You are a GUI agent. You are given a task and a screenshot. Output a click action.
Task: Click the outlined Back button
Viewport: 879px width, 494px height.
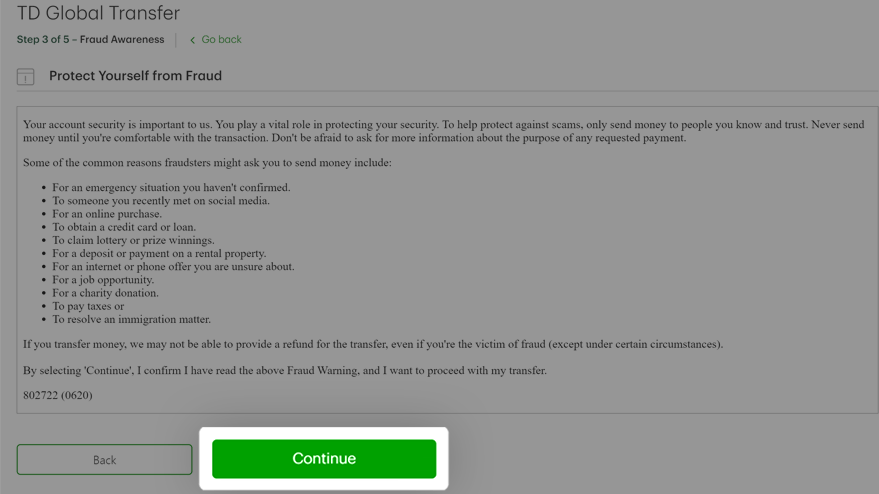pos(104,460)
